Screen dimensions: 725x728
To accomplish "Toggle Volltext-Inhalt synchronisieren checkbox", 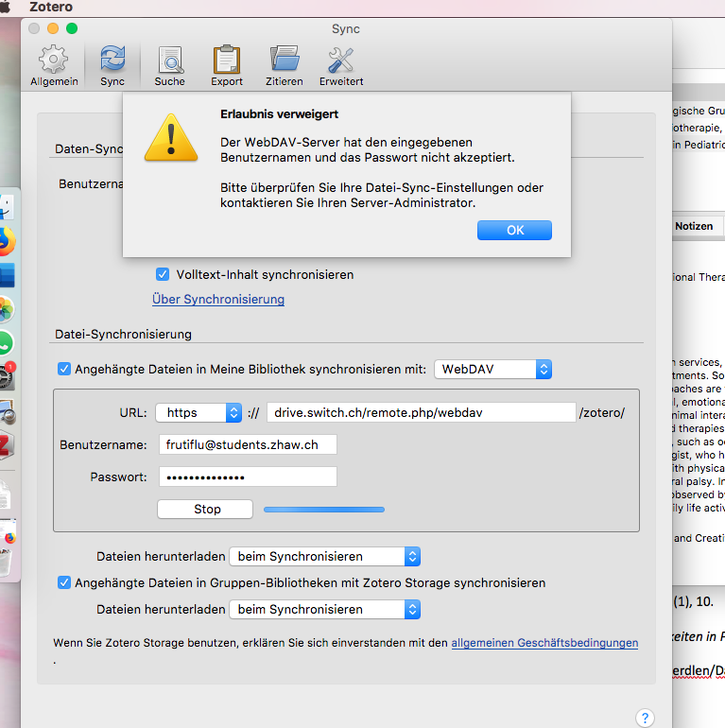I will (x=163, y=274).
